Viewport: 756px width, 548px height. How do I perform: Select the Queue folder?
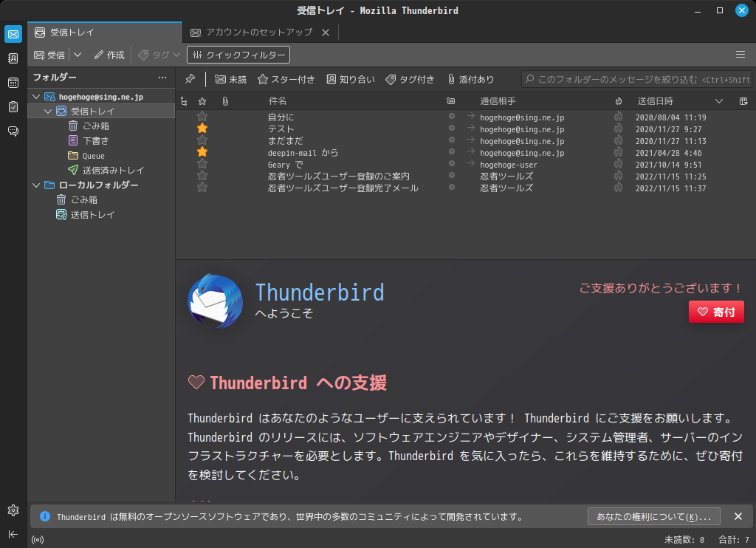click(x=87, y=156)
